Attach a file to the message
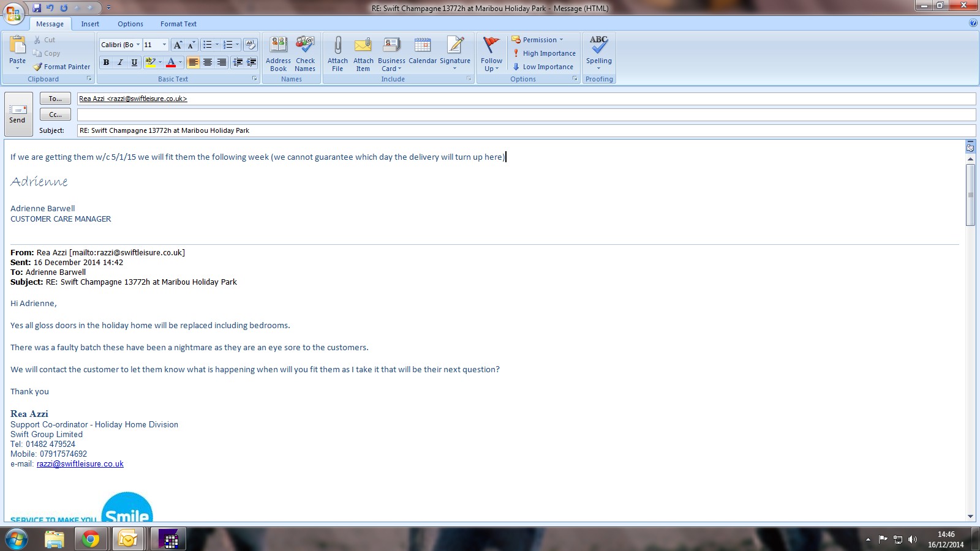980x551 pixels. pyautogui.click(x=337, y=54)
